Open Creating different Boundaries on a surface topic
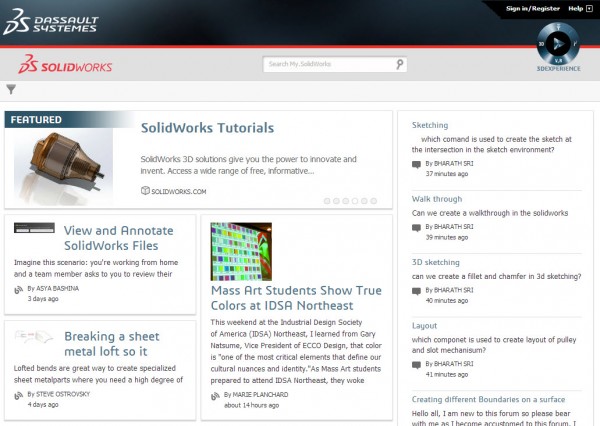Image resolution: width=600 pixels, height=426 pixels. click(488, 399)
